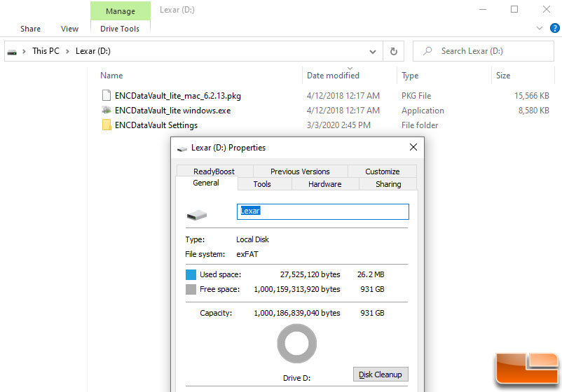This screenshot has width=562, height=392.
Task: Click the Disk Cleanup button
Action: pos(381,374)
